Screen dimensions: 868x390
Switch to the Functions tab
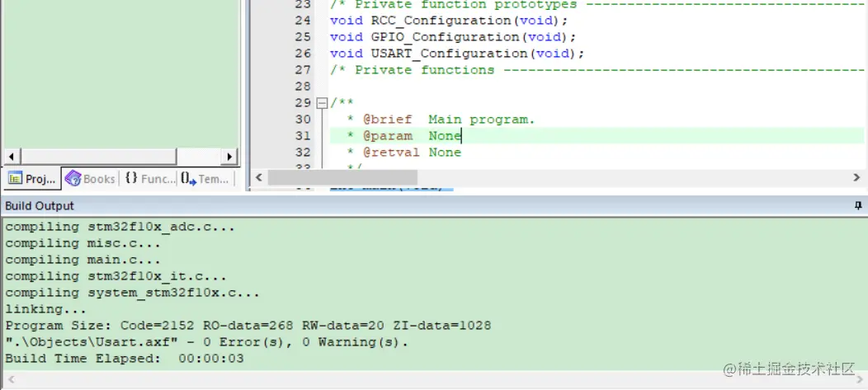149,179
